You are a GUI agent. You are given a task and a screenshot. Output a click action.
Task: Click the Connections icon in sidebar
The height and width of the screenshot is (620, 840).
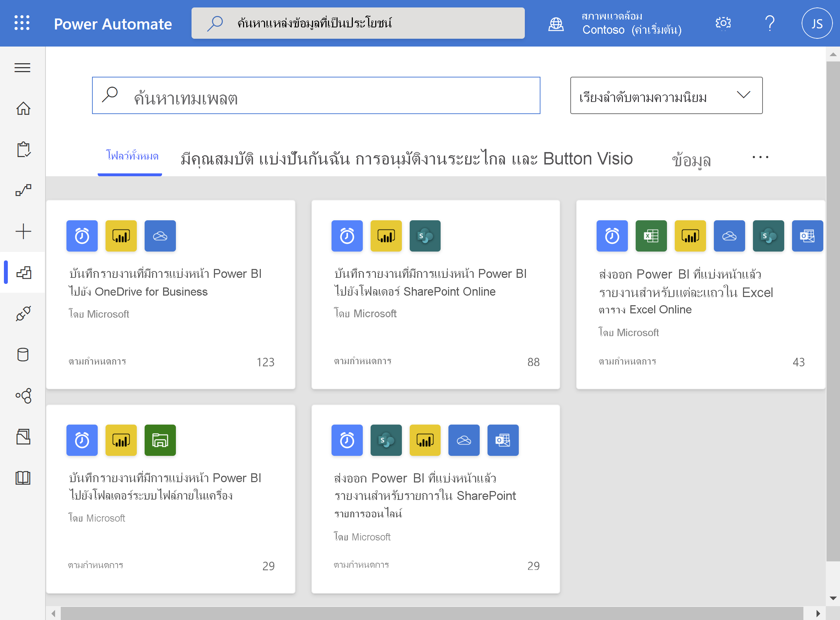[23, 313]
